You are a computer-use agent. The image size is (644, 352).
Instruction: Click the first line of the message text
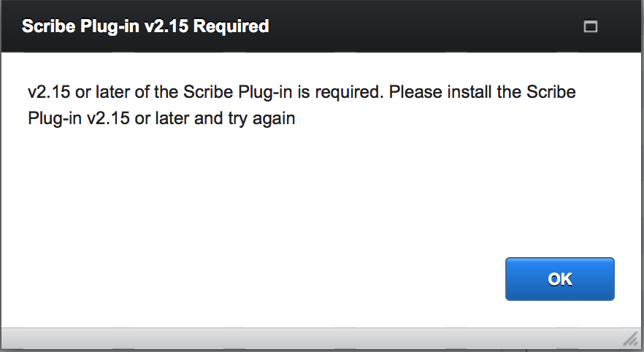pos(302,92)
